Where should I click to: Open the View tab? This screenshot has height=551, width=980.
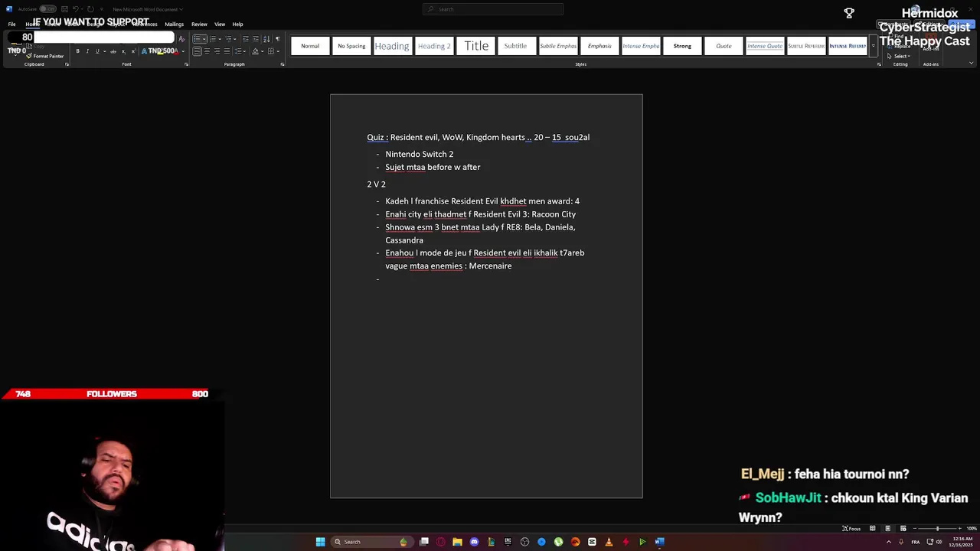coord(220,24)
